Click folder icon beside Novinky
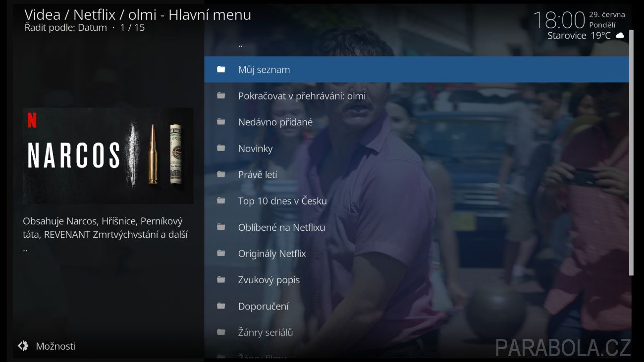Viewport: 644px width, 362px height. tap(221, 148)
